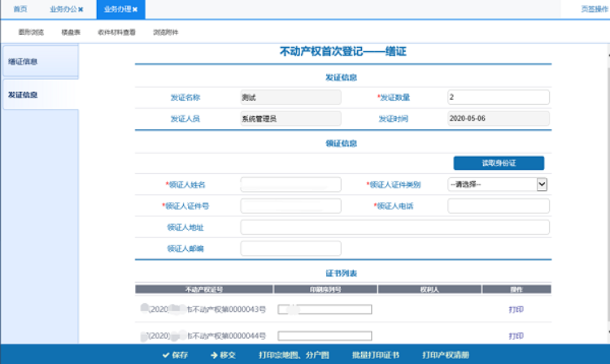
Task: Close the 业务办公 tab via its X
Action: (x=81, y=9)
